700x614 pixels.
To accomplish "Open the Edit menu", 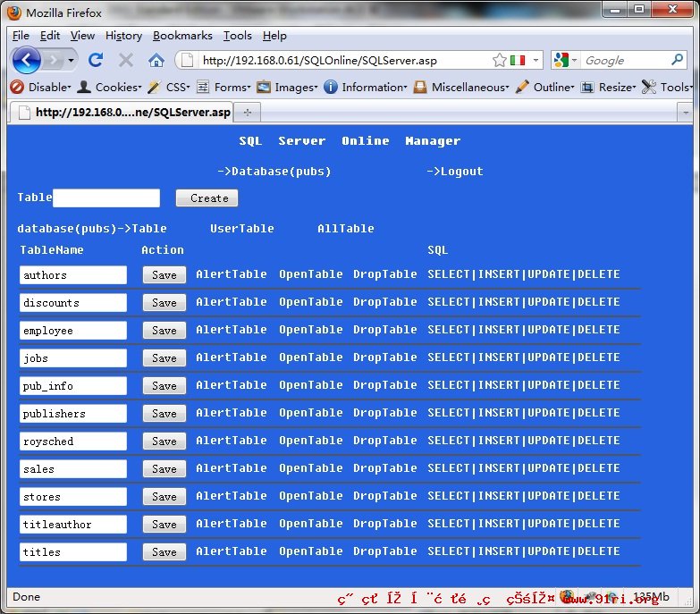I will point(49,36).
